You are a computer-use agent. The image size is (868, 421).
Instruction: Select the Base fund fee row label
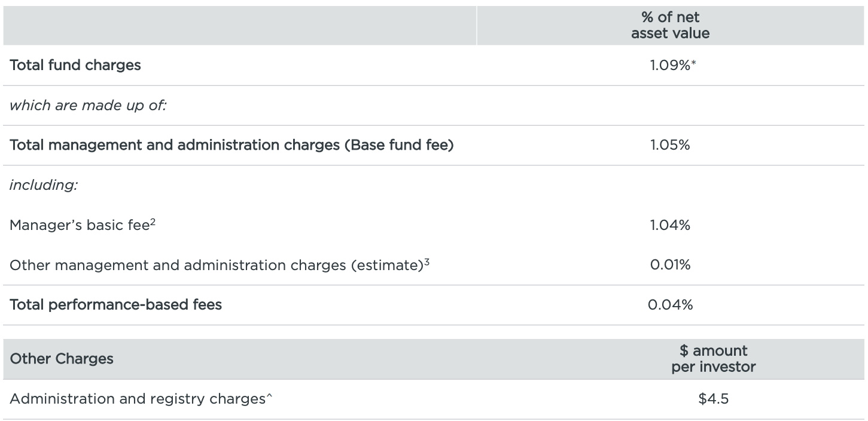click(232, 145)
